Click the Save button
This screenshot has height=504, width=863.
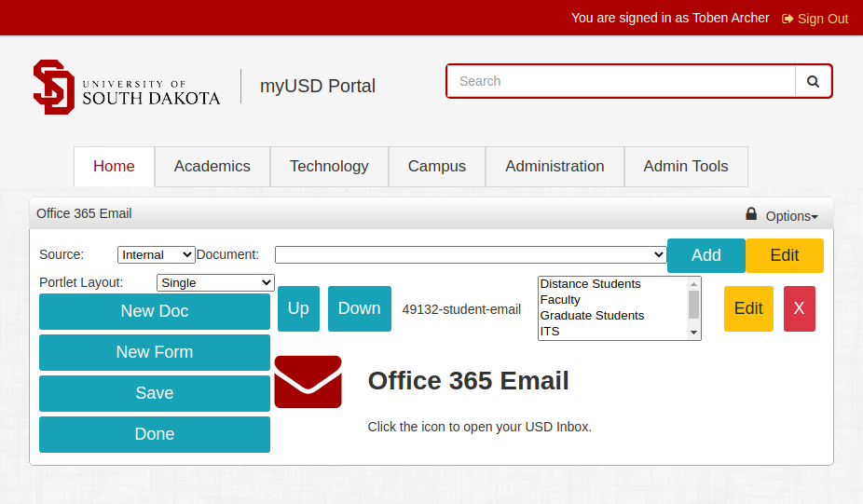tap(155, 393)
